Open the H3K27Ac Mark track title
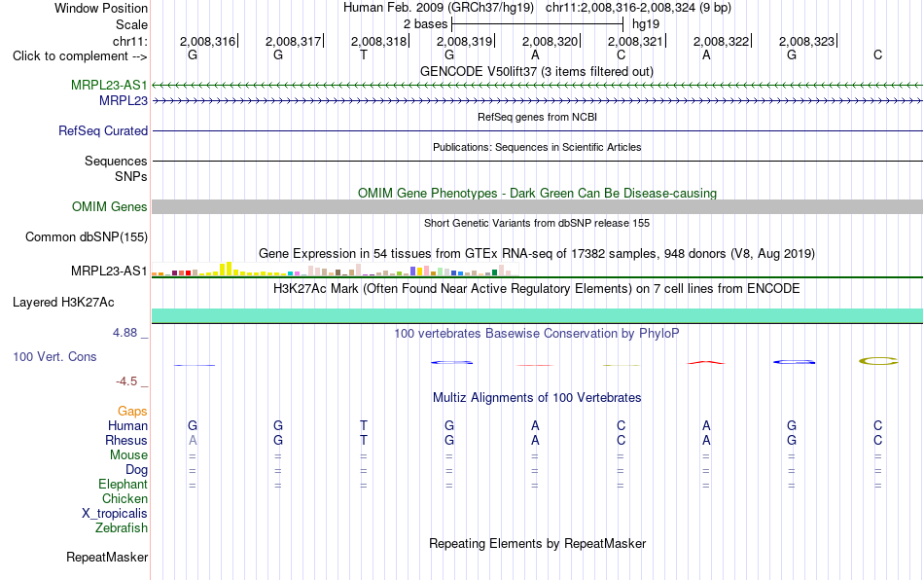 pyautogui.click(x=537, y=288)
